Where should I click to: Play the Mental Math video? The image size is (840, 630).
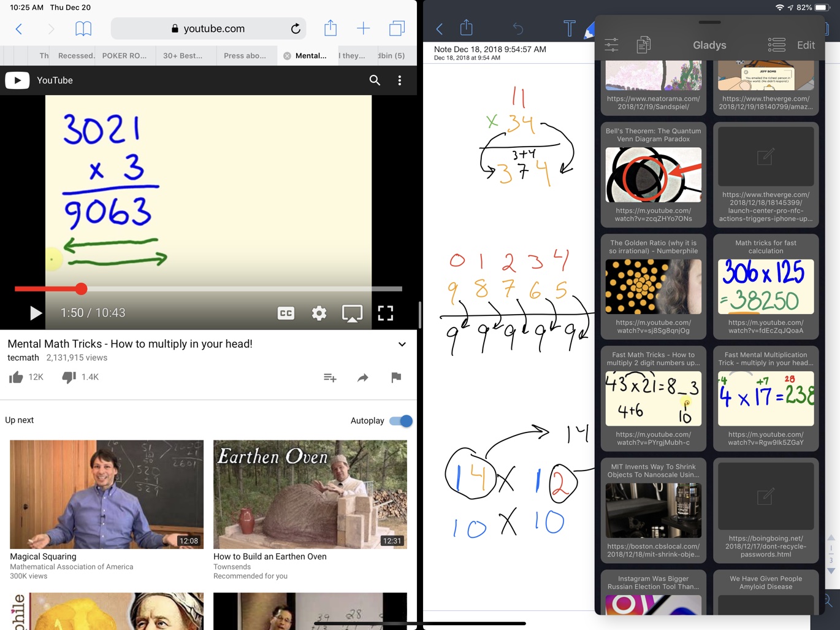pos(36,313)
